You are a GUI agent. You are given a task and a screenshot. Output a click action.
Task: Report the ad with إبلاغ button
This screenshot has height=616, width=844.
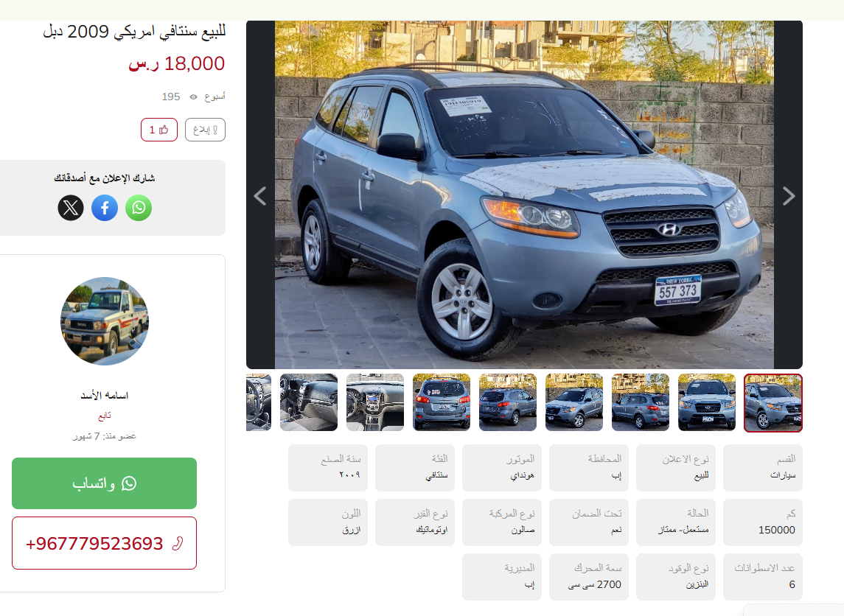205,130
